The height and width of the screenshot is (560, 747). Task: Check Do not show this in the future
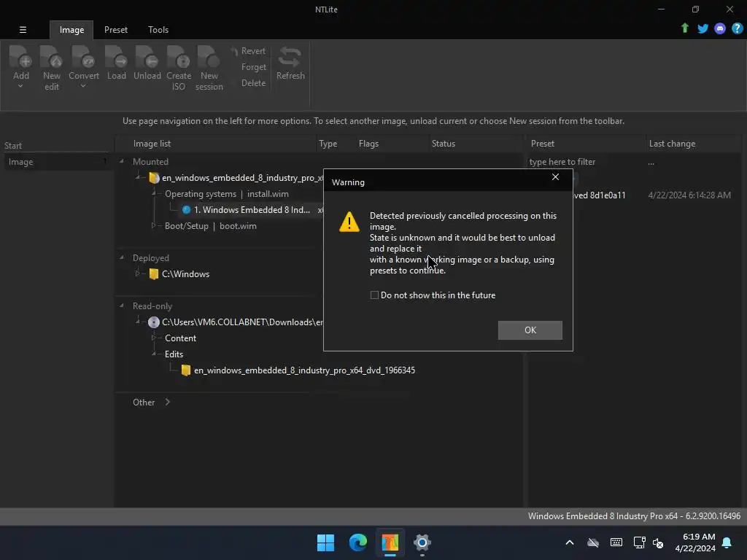374,295
